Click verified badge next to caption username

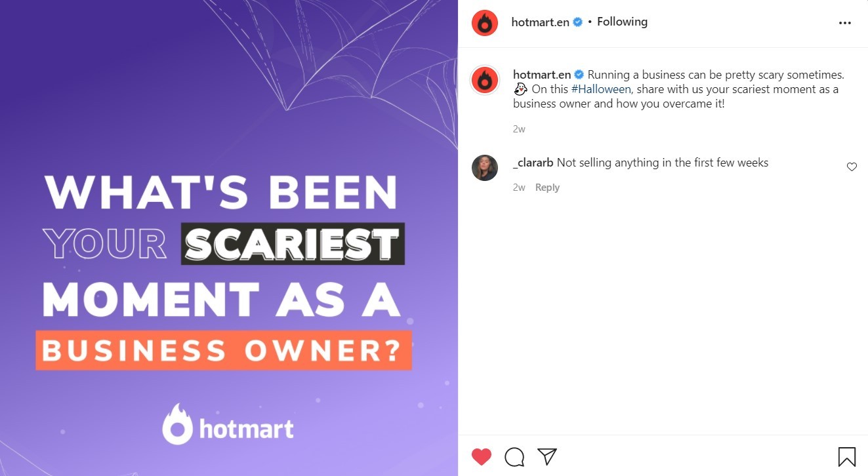pos(579,75)
